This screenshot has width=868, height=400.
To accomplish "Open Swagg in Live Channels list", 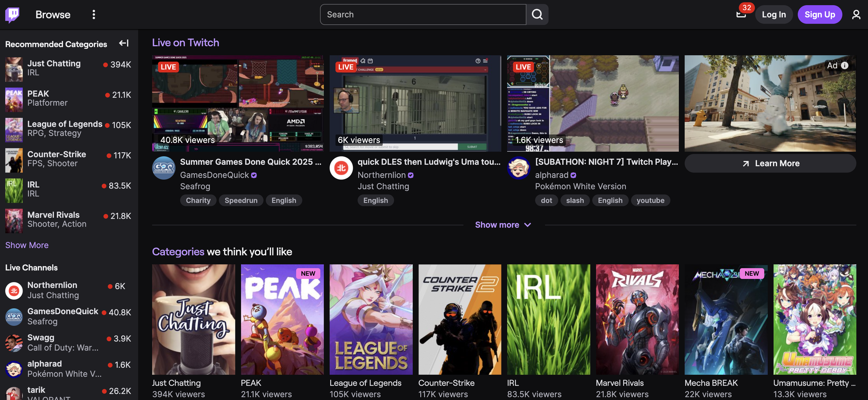I will click(x=41, y=338).
